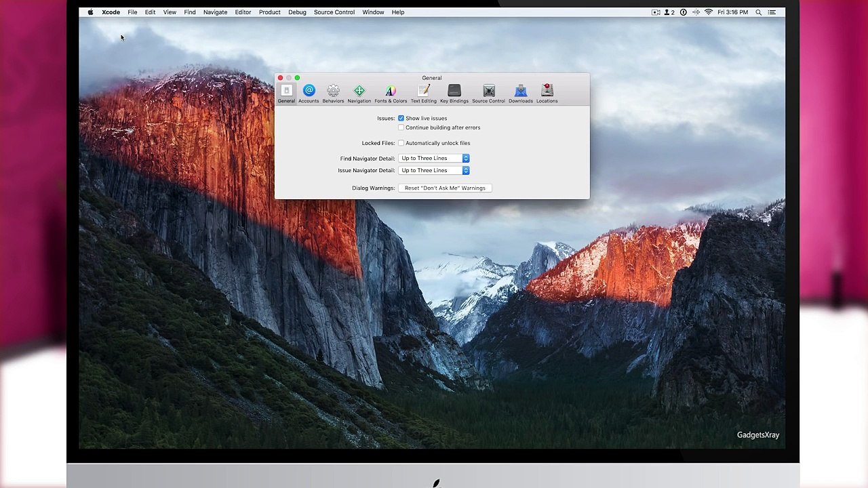The width and height of the screenshot is (868, 488).
Task: Uncheck Show live issues
Action: [x=401, y=118]
